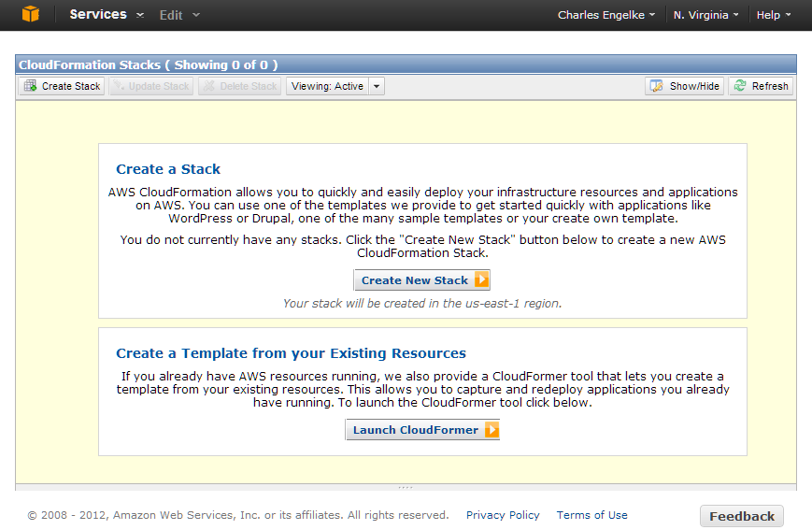This screenshot has height=530, width=812.
Task: Click the panel resize handle dots
Action: [x=406, y=487]
